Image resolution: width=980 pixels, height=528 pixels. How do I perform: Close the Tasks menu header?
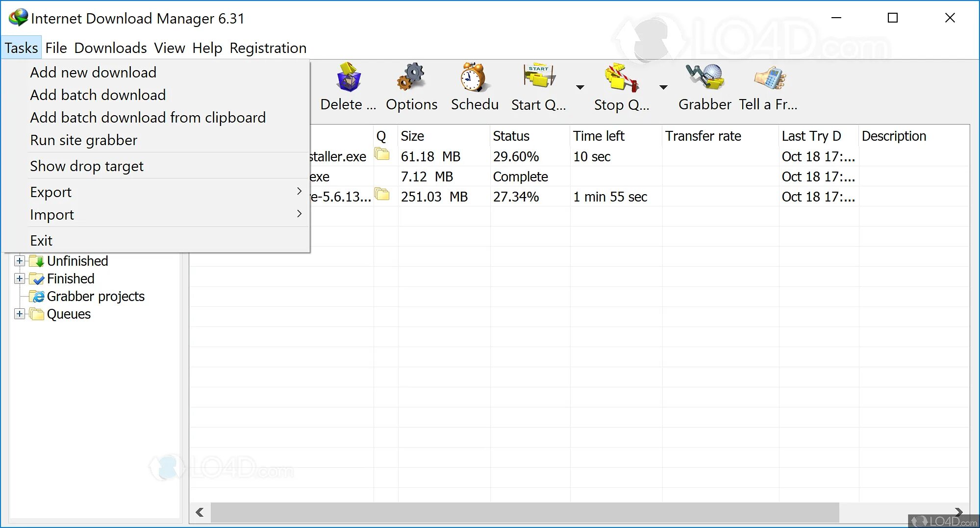click(x=21, y=48)
